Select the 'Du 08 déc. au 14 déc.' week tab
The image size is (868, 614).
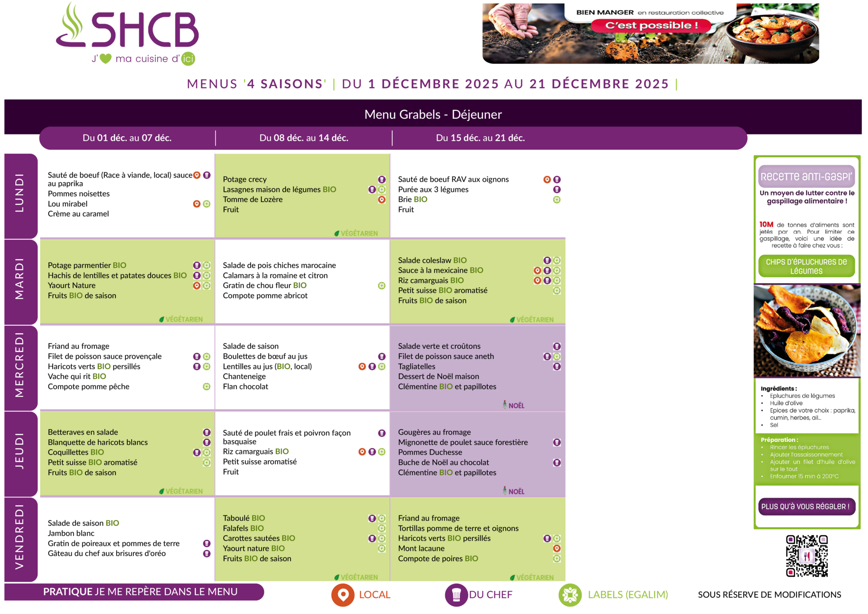(x=304, y=138)
